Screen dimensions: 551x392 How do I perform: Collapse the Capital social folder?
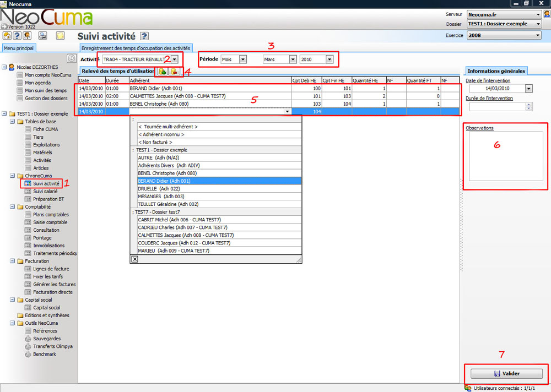coord(12,300)
